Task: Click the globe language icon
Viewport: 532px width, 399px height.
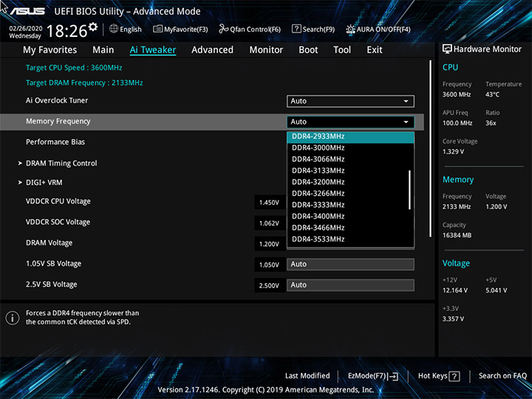Action: [x=114, y=29]
